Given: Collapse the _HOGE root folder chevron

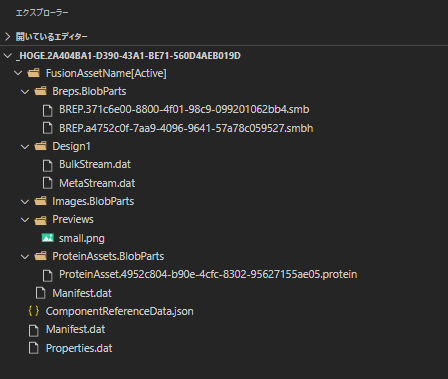Looking at the screenshot, I should tap(8, 56).
